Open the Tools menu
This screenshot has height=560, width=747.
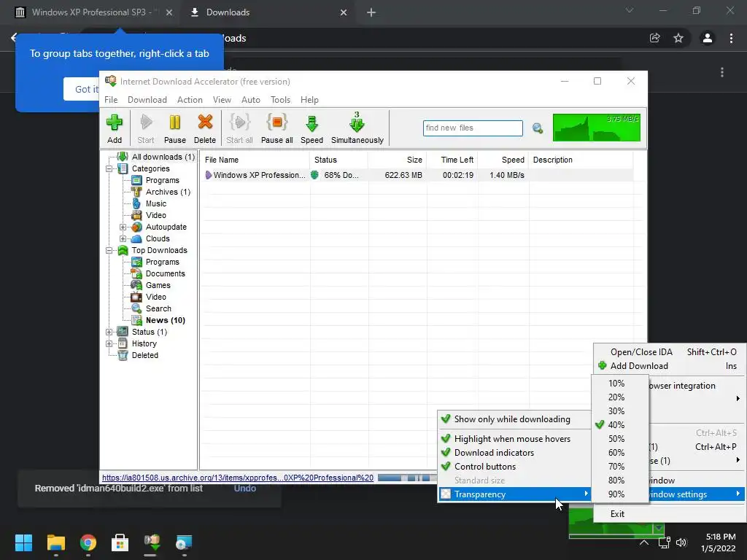280,99
